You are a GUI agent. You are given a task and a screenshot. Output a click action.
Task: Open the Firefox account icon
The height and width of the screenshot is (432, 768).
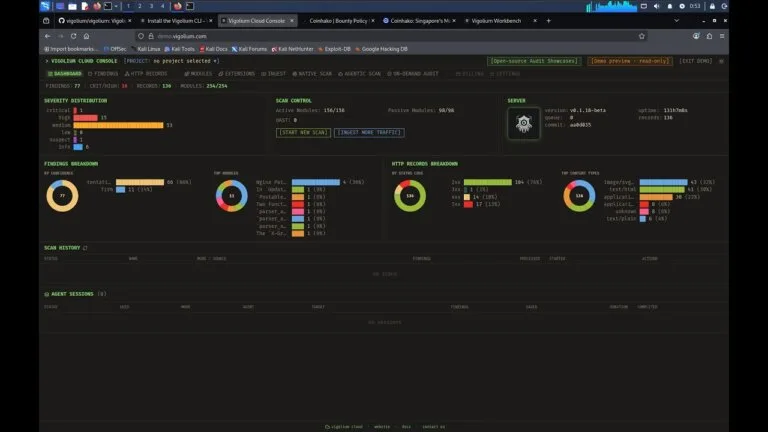point(696,36)
